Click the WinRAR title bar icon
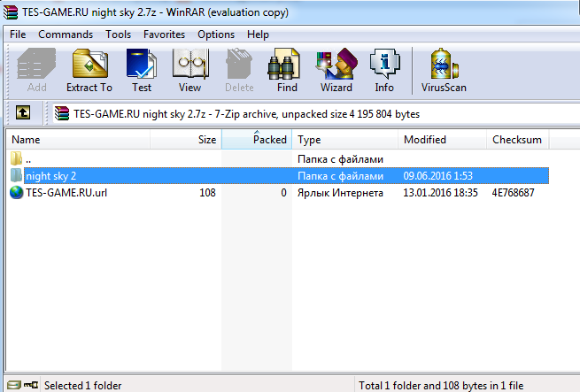 click(11, 12)
